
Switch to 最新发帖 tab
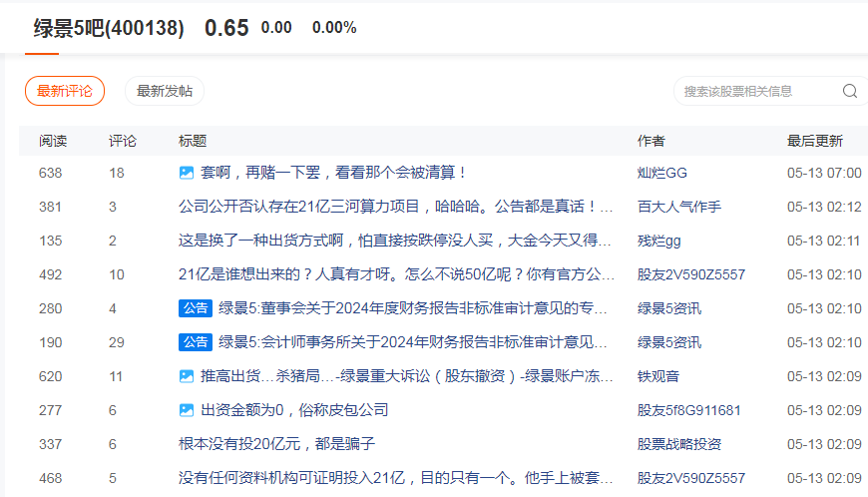(x=165, y=91)
